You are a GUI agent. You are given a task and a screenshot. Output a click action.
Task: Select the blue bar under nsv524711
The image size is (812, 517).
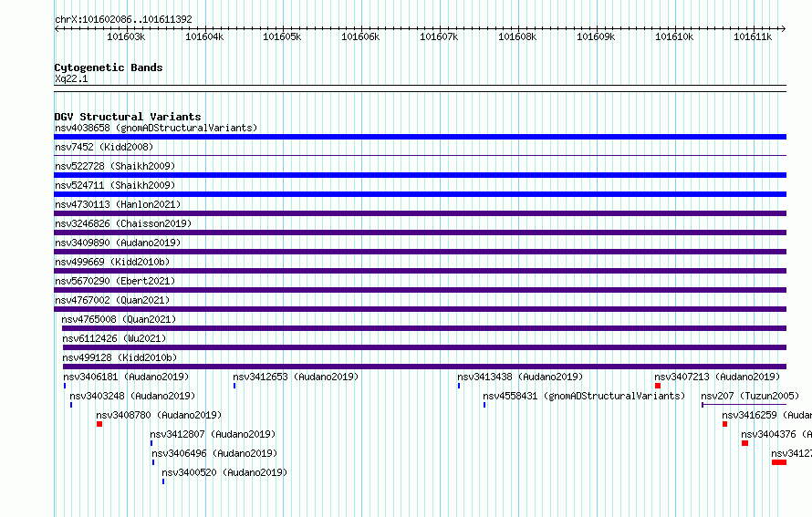click(x=420, y=194)
